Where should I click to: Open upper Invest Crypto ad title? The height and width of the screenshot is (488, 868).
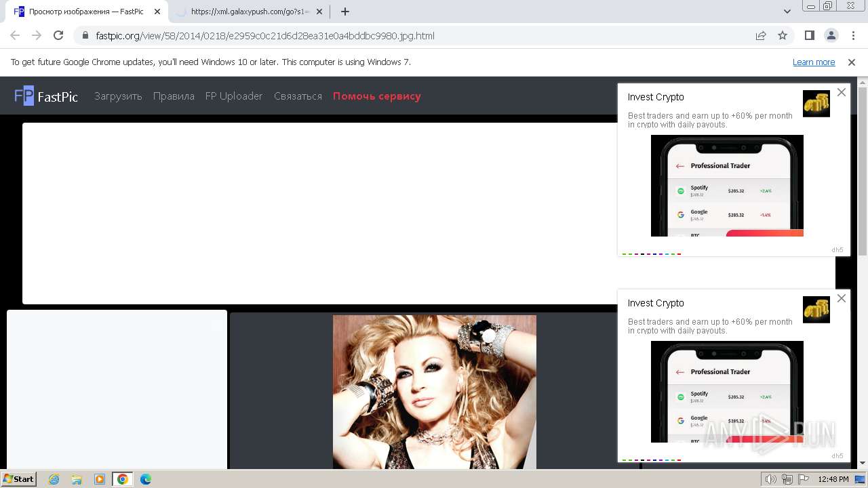pos(656,97)
